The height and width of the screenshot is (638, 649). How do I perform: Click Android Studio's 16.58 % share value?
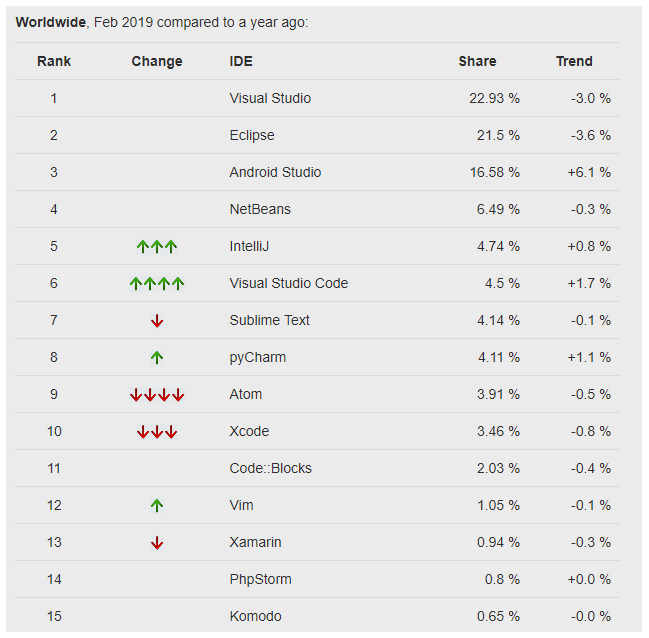(x=495, y=172)
